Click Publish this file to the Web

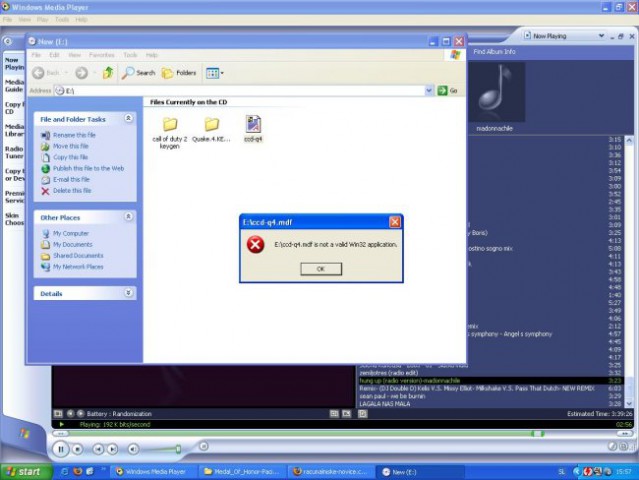tap(88, 168)
